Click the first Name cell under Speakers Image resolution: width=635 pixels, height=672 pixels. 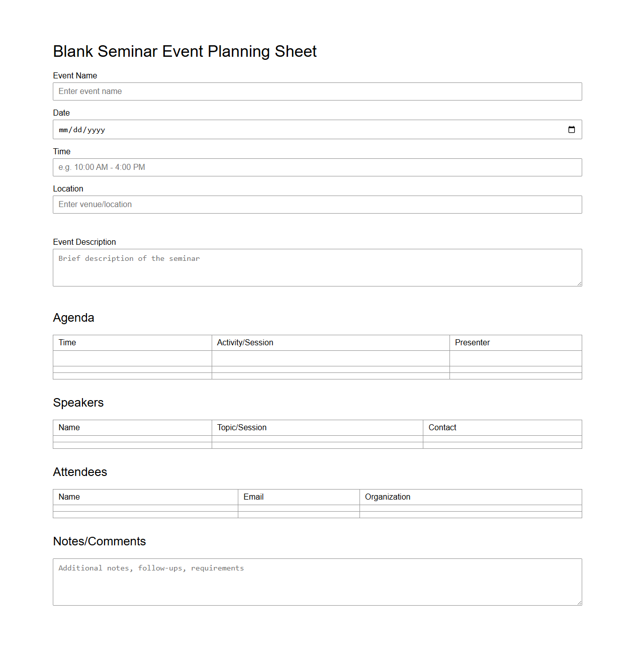132,439
